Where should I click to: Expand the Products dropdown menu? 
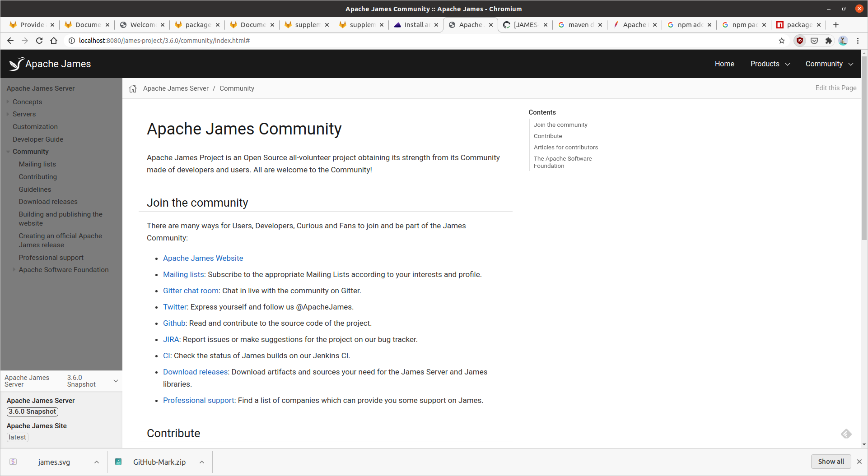point(770,64)
